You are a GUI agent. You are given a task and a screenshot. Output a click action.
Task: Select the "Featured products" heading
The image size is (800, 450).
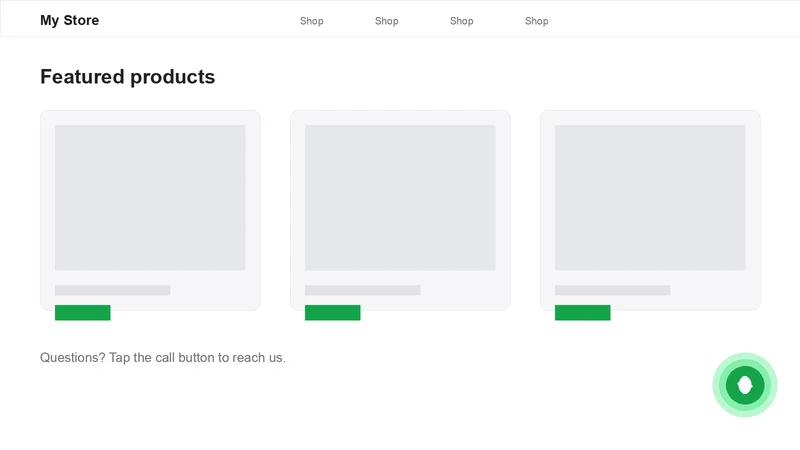pyautogui.click(x=128, y=77)
